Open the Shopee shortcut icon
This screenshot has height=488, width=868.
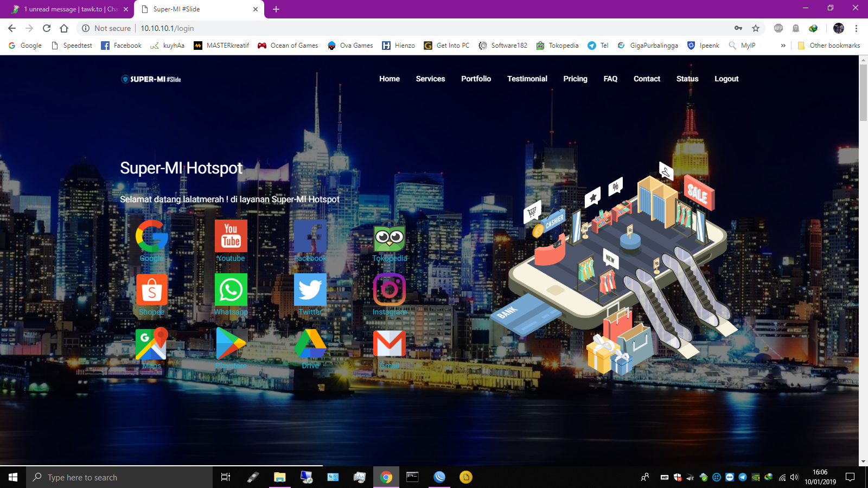click(152, 290)
